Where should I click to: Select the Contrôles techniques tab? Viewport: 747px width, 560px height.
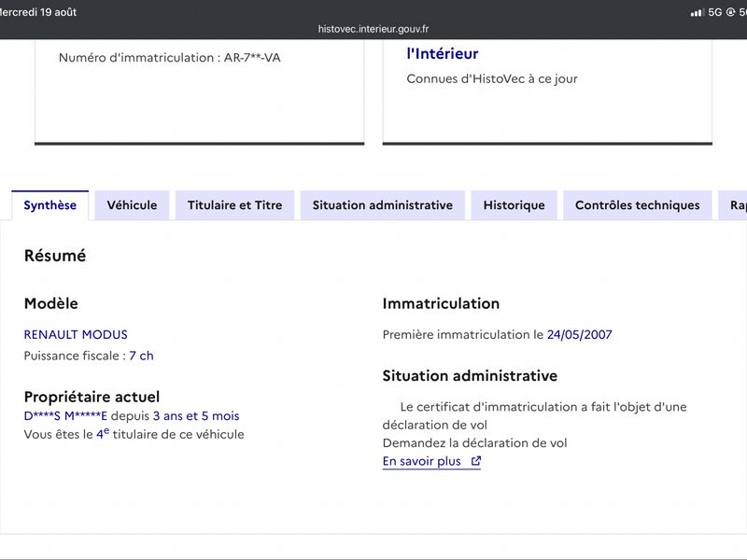point(638,205)
